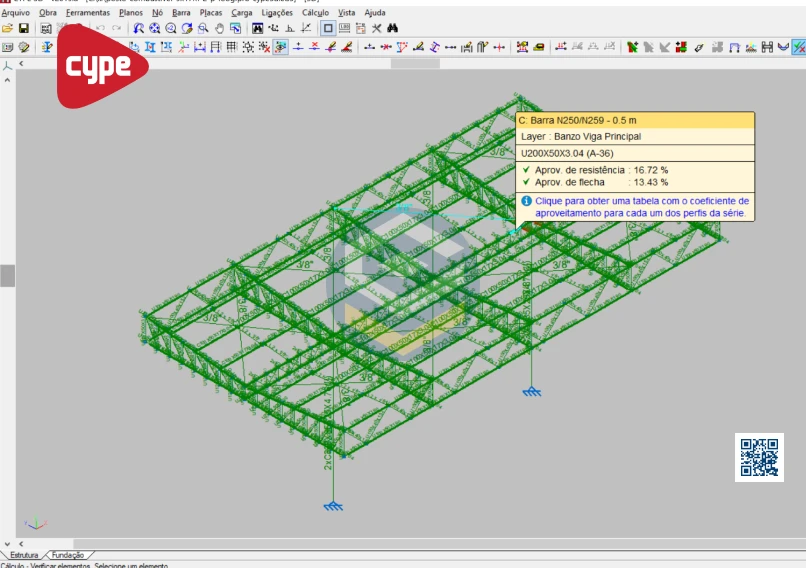The height and width of the screenshot is (568, 806).
Task: Click the open folder icon in toolbar
Action: pos(8,28)
